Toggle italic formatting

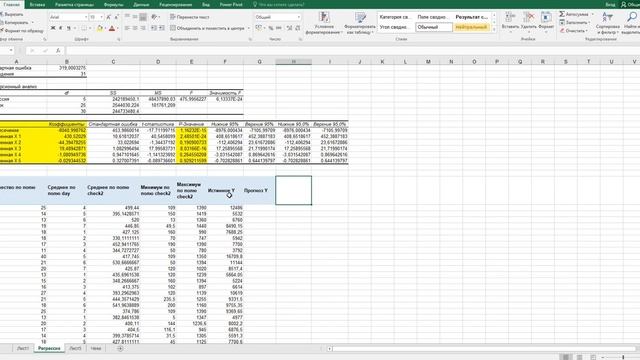(60, 28)
